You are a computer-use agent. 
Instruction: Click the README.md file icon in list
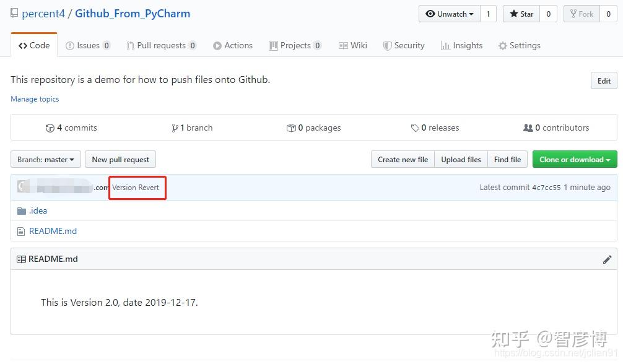click(x=21, y=232)
